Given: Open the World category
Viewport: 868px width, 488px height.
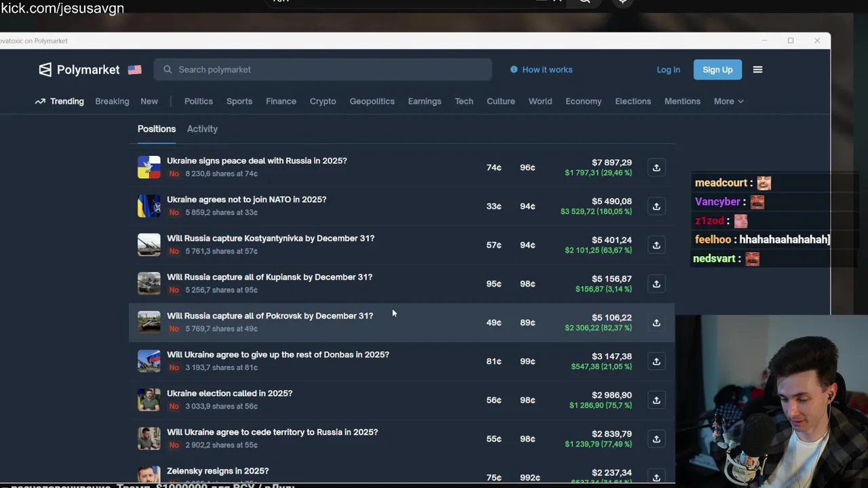Looking at the screenshot, I should click(540, 102).
